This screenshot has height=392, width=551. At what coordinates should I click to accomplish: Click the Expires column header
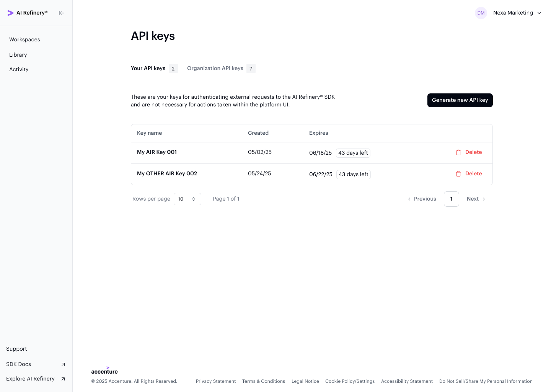coord(319,133)
